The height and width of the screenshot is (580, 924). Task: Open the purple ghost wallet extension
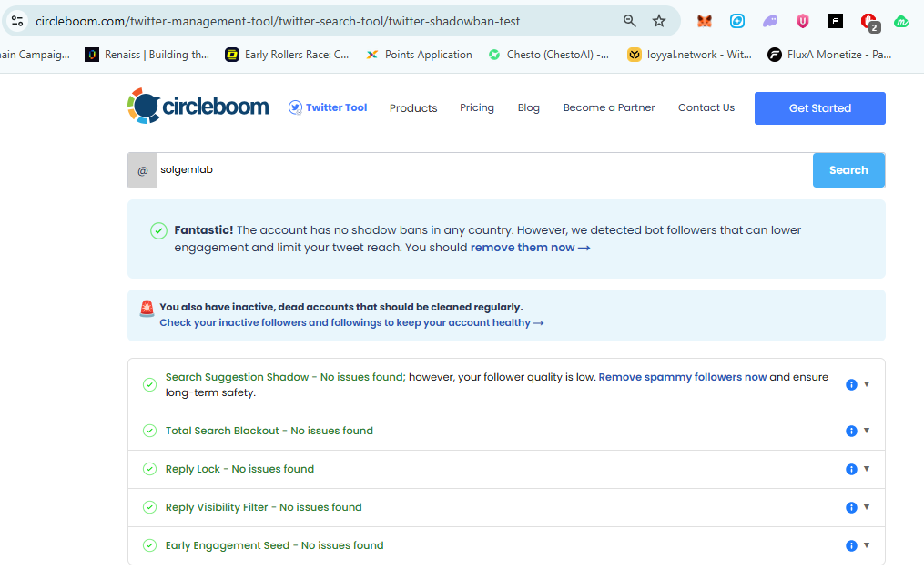[769, 21]
